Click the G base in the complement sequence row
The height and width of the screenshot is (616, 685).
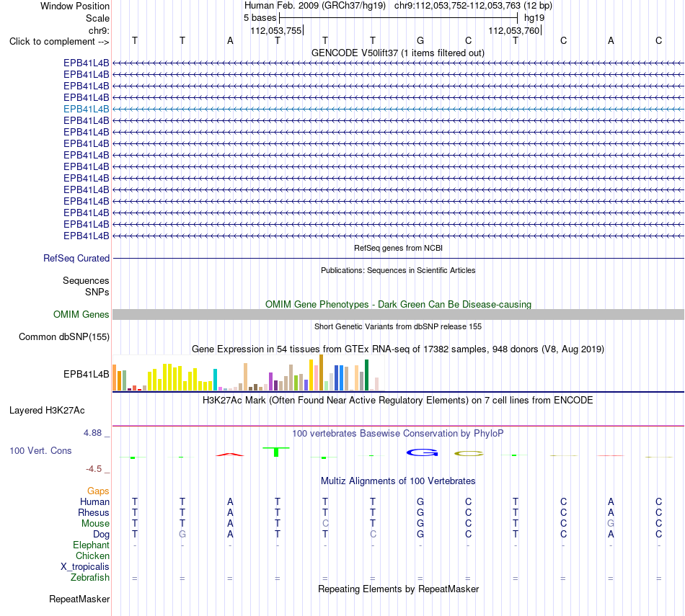click(420, 40)
